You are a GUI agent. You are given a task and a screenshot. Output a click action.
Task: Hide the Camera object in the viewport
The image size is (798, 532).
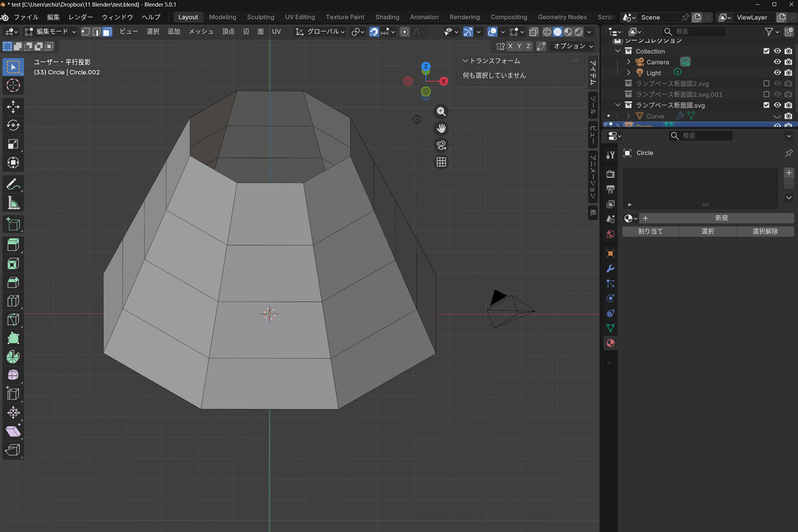pos(777,62)
